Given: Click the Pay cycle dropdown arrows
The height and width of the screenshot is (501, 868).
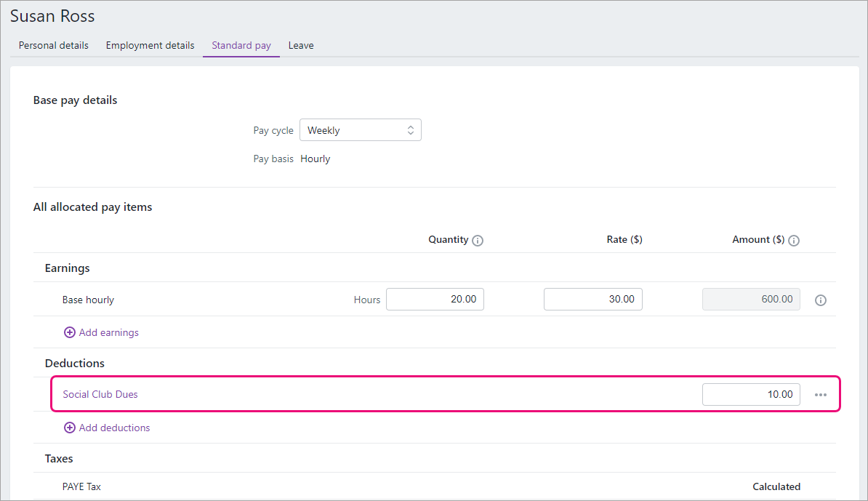Looking at the screenshot, I should (411, 130).
